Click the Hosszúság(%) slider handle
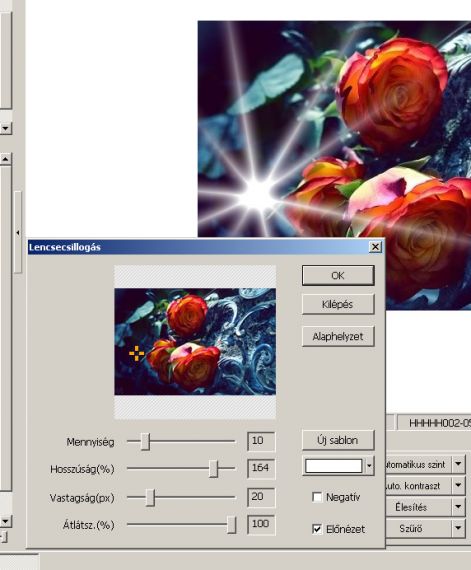The width and height of the screenshot is (471, 570). pyautogui.click(x=214, y=469)
